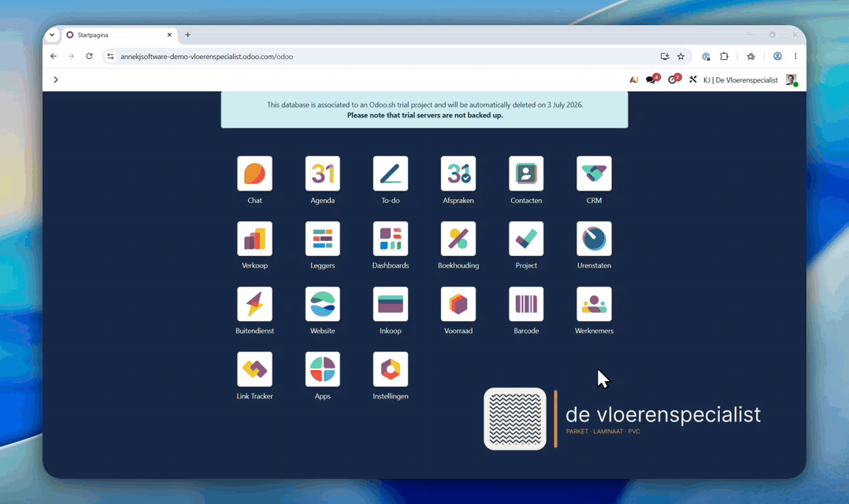Click the address bar URL
849x504 pixels.
(x=207, y=56)
